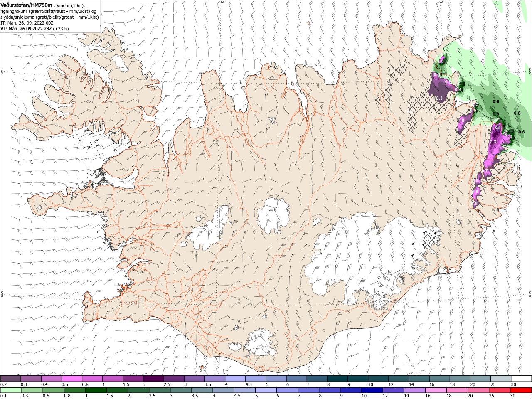Image resolution: width=532 pixels, height=399 pixels.
Task: Click the Veðurstofan/HM750m map title
Action: 27,5
